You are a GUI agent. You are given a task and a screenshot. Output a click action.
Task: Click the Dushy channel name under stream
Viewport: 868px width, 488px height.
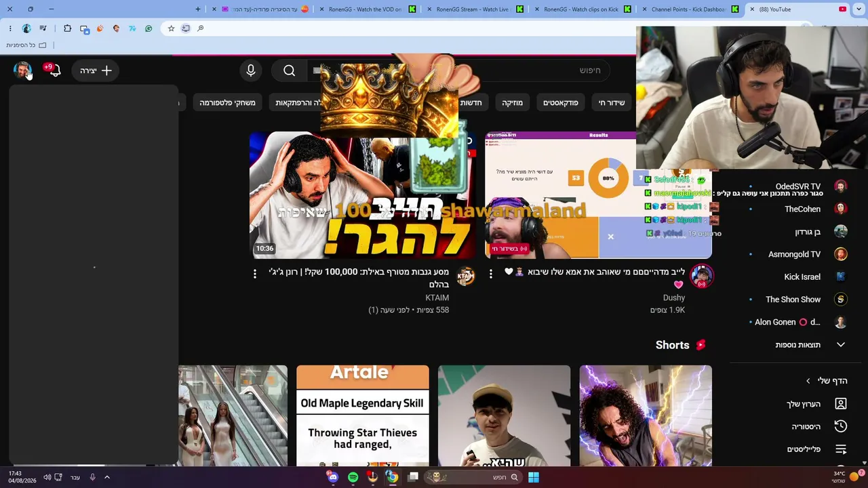[x=674, y=298]
